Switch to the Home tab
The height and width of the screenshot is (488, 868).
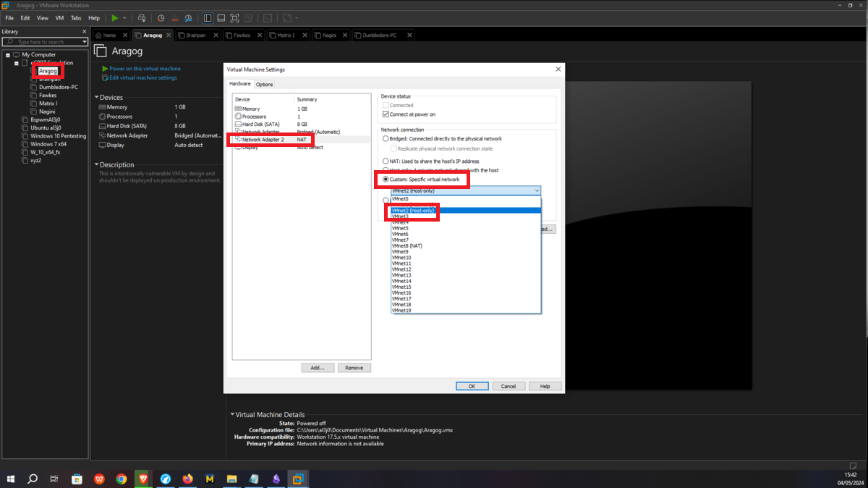point(110,35)
